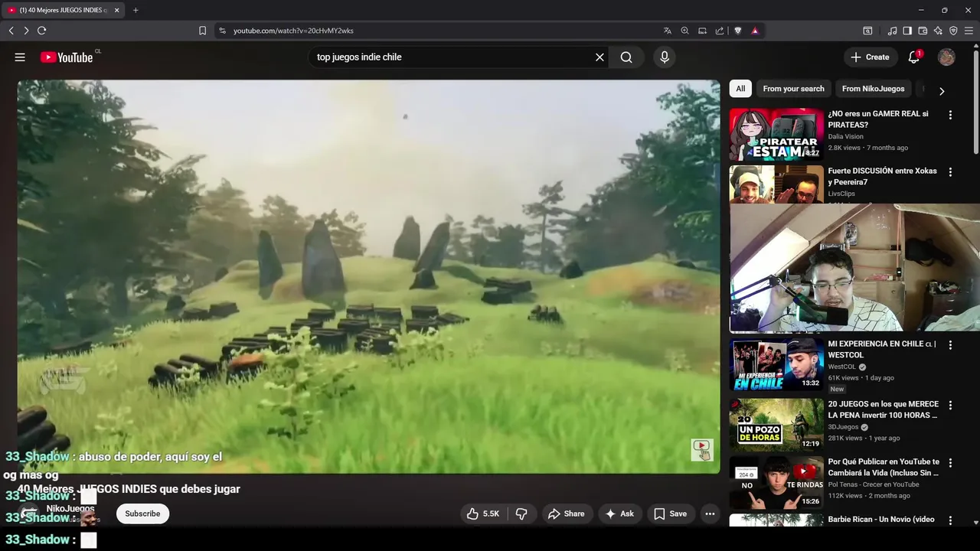Open YouTube notifications bell
This screenshot has width=980, height=551.
click(914, 57)
